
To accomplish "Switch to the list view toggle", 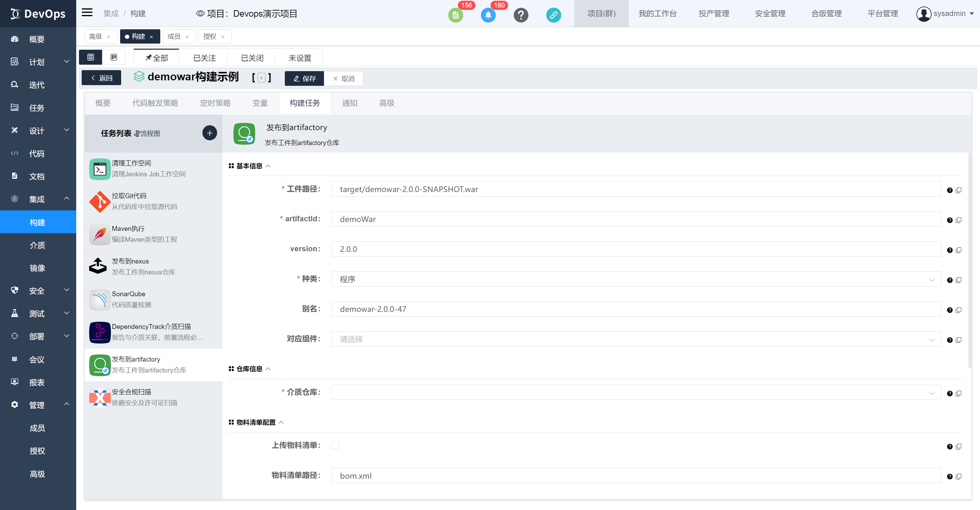I will (91, 57).
